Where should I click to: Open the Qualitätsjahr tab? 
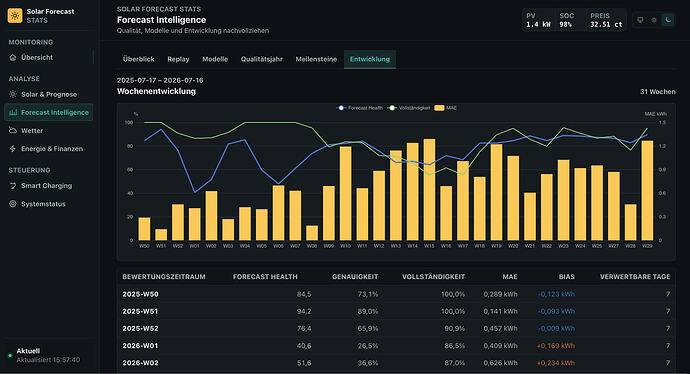coord(261,59)
